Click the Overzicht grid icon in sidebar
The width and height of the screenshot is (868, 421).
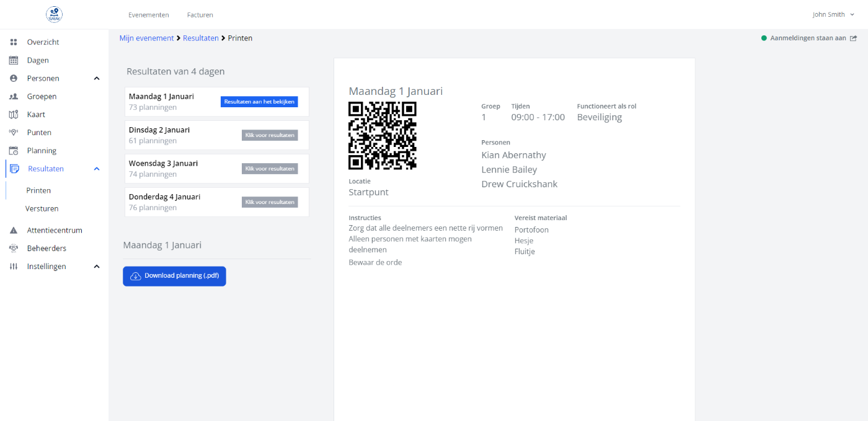pyautogui.click(x=14, y=42)
